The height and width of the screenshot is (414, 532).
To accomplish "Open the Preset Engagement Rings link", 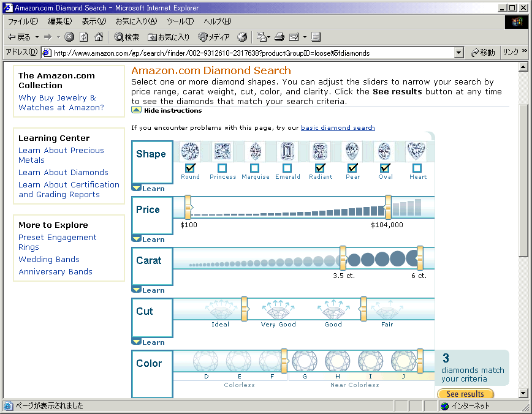I will point(58,242).
